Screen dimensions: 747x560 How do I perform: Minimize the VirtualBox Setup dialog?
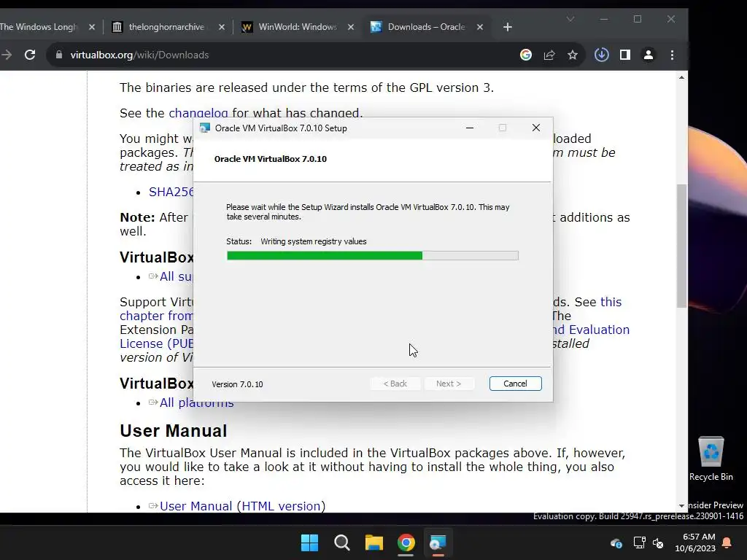tap(470, 128)
